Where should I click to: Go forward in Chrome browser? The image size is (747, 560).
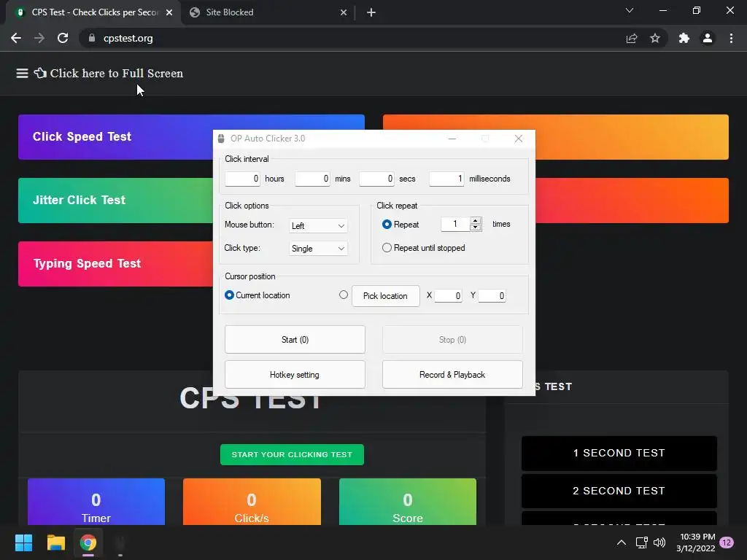click(x=39, y=38)
